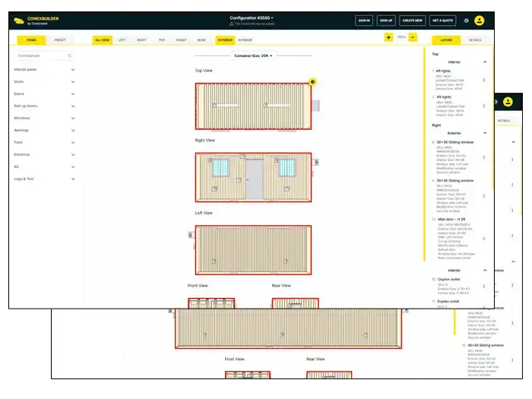Screen dimensions: 532x399
Task: Select All View filter
Action: (x=101, y=40)
